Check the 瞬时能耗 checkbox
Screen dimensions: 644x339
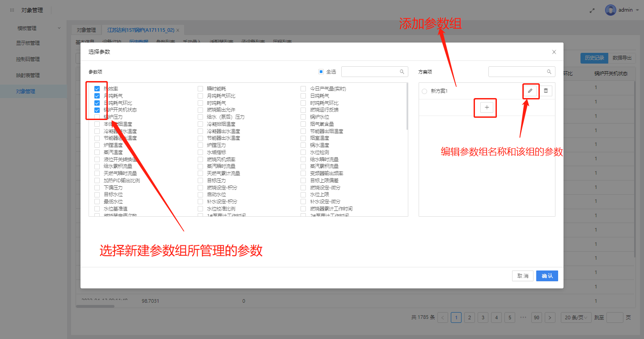coord(200,89)
